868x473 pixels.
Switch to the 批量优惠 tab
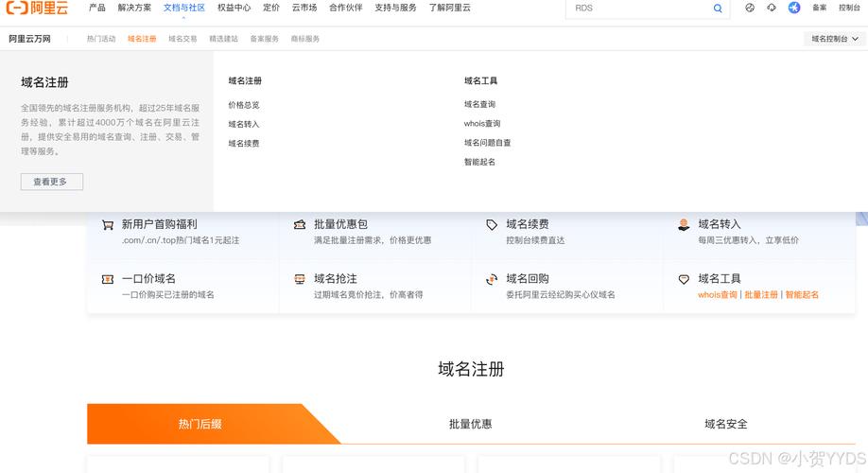coord(470,424)
